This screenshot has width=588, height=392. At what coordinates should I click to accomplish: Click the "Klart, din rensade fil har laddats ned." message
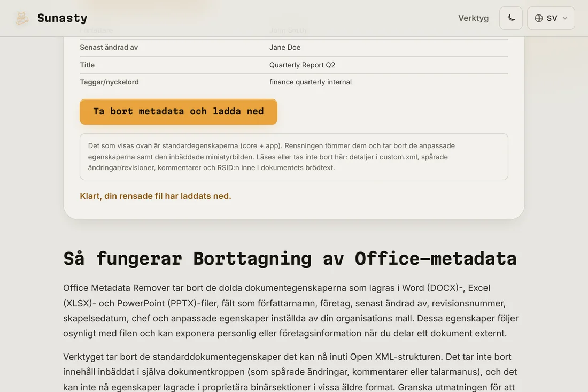[156, 196]
